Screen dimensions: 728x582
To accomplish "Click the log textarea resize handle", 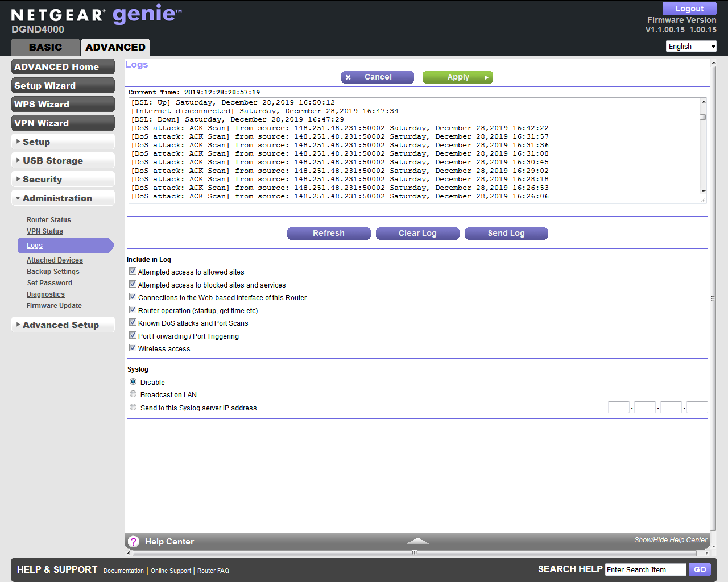I will pos(704,200).
